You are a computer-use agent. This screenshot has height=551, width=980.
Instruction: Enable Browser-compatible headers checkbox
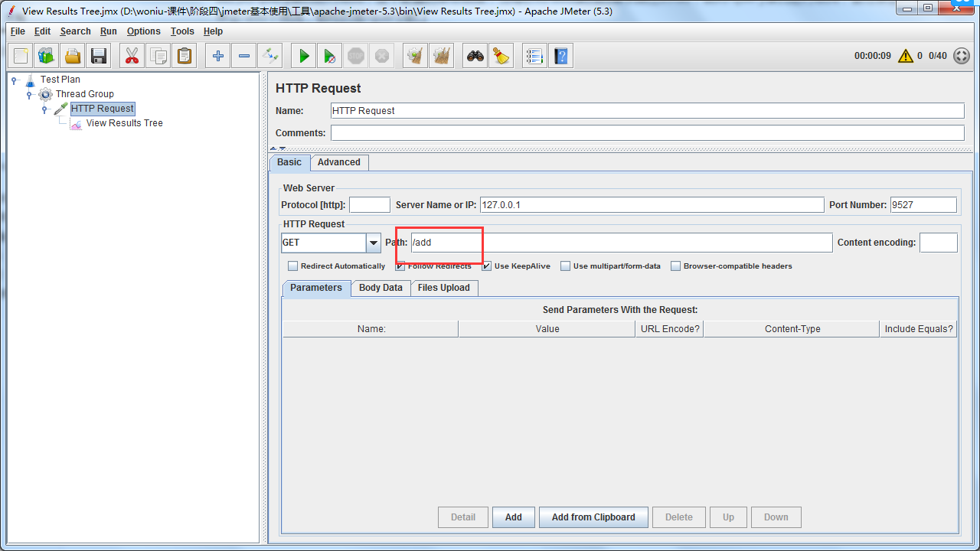tap(675, 266)
